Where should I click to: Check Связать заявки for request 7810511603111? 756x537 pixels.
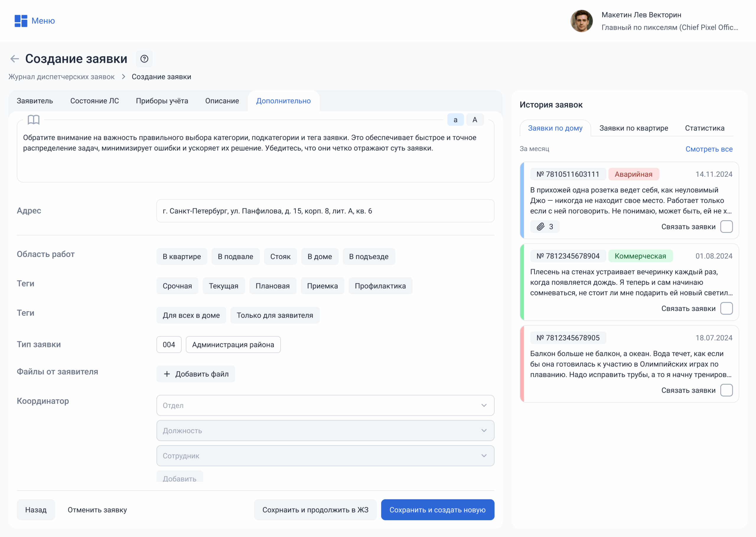click(726, 227)
